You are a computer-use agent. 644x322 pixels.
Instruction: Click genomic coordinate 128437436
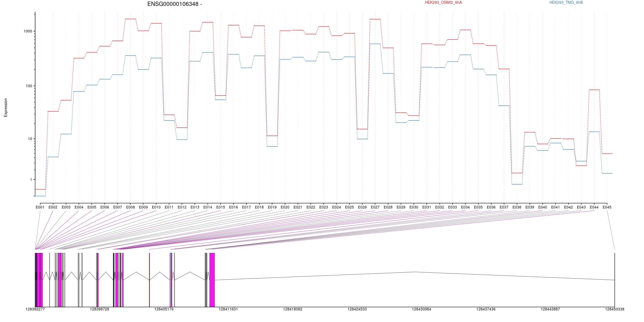pyautogui.click(x=486, y=309)
